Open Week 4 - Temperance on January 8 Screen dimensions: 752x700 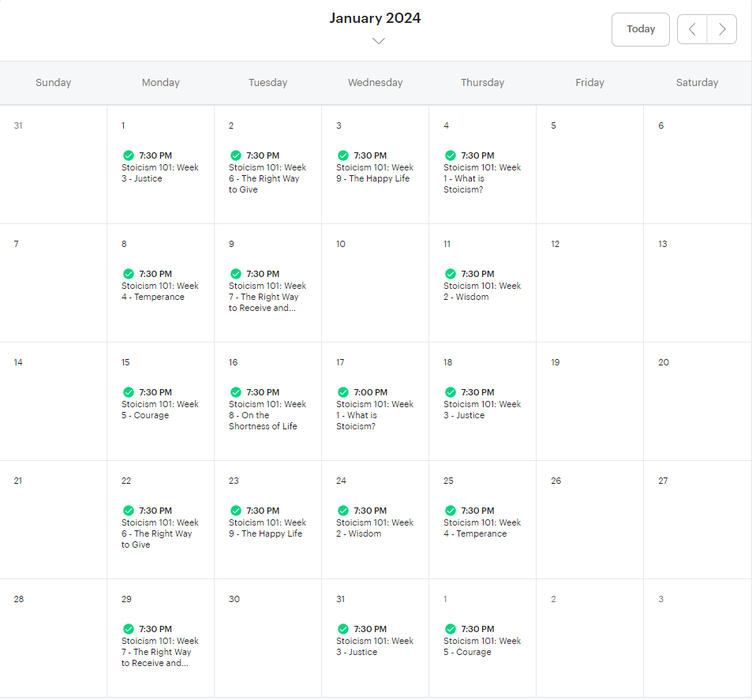(160, 286)
